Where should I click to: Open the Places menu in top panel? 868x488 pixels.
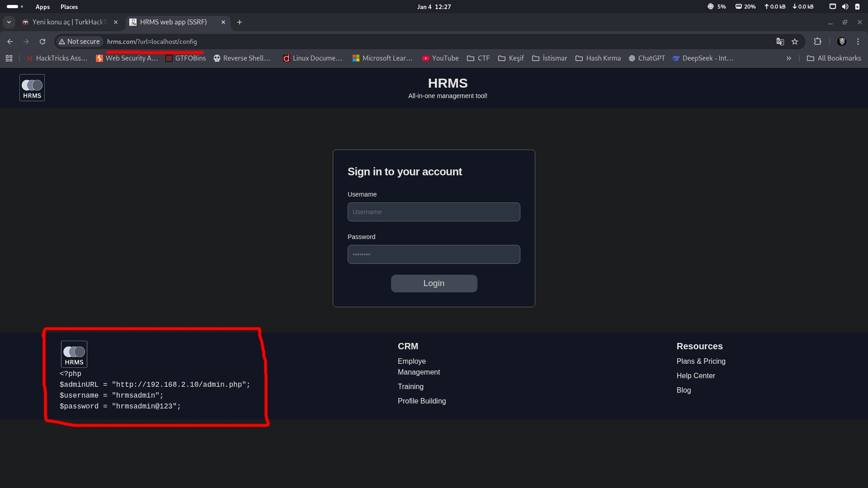(x=69, y=7)
